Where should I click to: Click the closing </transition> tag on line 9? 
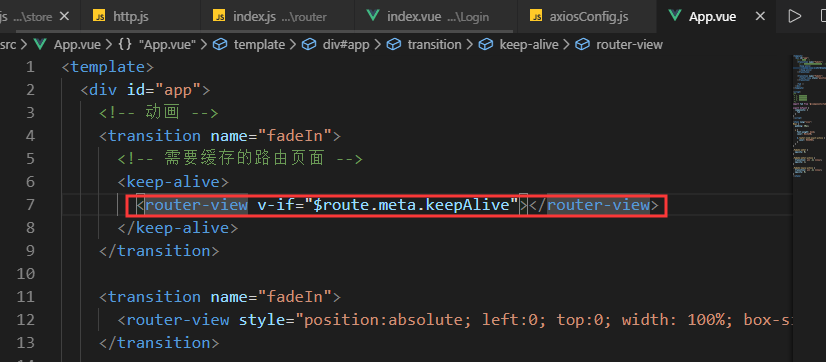[x=159, y=251]
